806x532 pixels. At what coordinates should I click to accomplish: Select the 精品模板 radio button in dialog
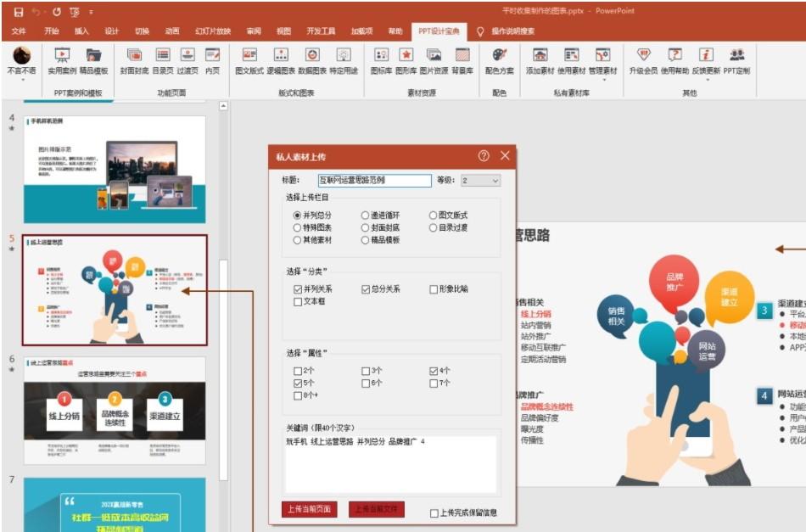[x=365, y=239]
